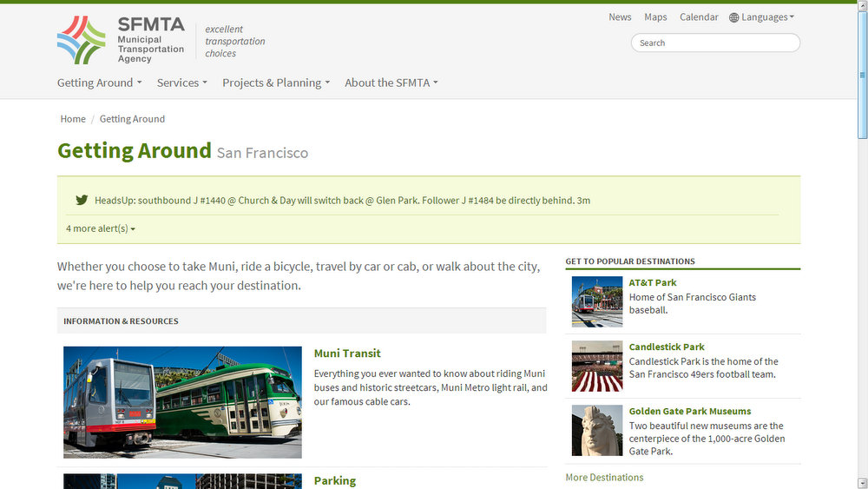Open Projects & Planning menu

pos(276,83)
